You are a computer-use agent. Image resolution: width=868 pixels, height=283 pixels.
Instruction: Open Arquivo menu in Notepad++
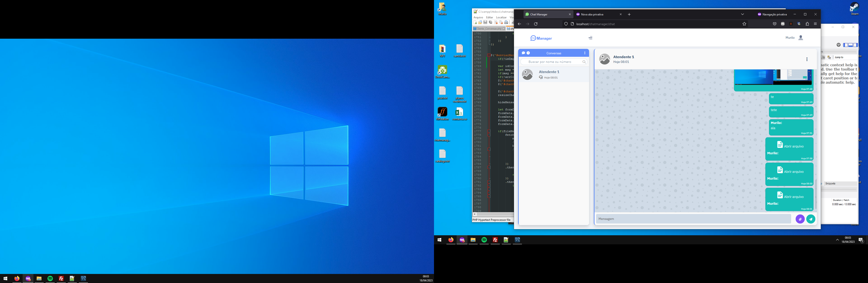point(478,18)
